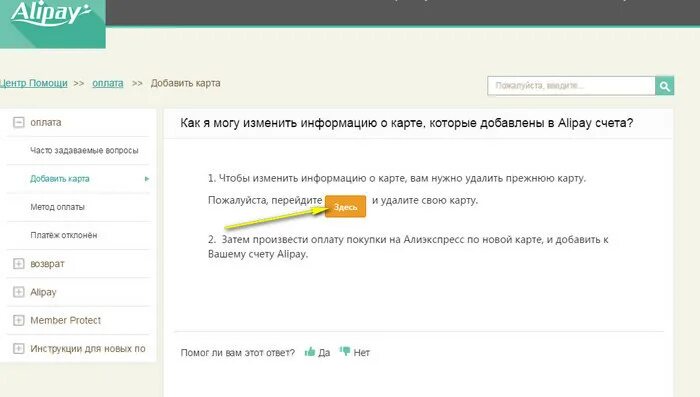Screen dimensions: 700x397
Task: Answer Нет to helpfulness question
Action: point(362,352)
